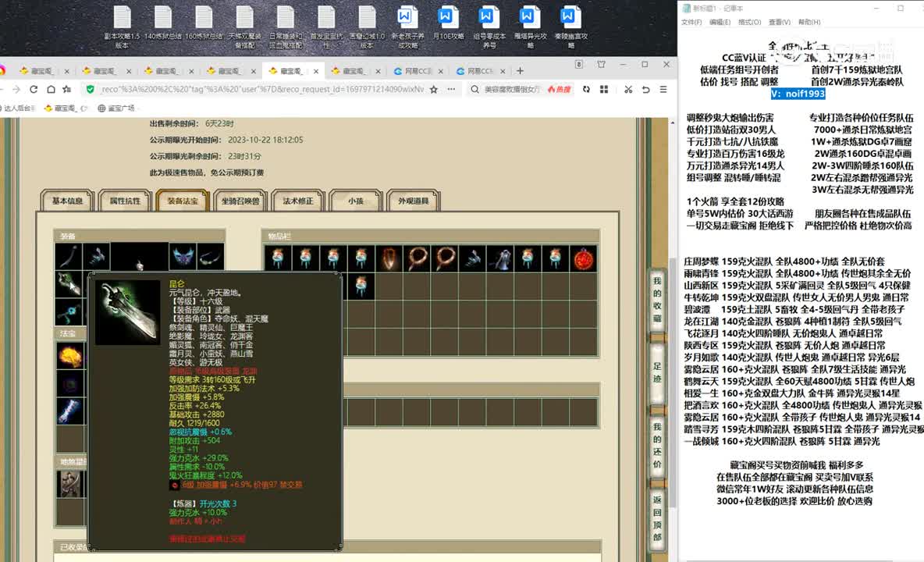Click the 公示期曝光开始时间 value 2023-10-22 18:12:05
The width and height of the screenshot is (924, 562).
coord(265,140)
